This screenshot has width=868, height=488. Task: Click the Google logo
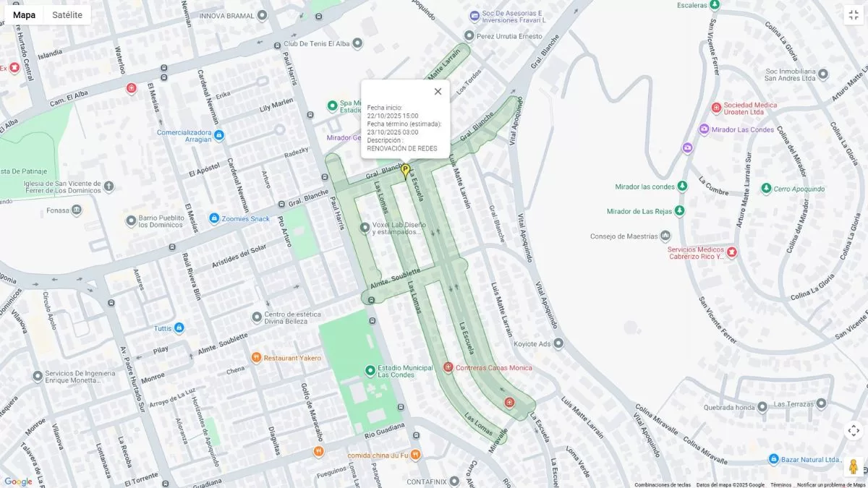[x=18, y=481]
